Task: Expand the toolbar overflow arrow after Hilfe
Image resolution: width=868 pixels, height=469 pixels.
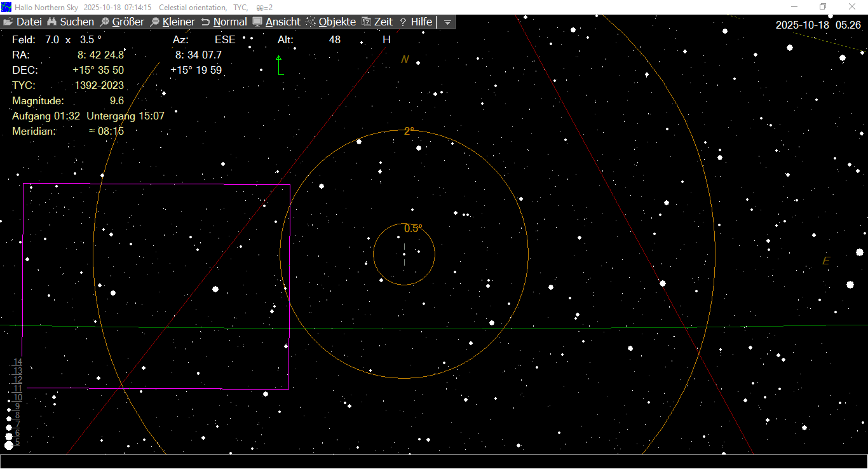Action: pos(447,22)
